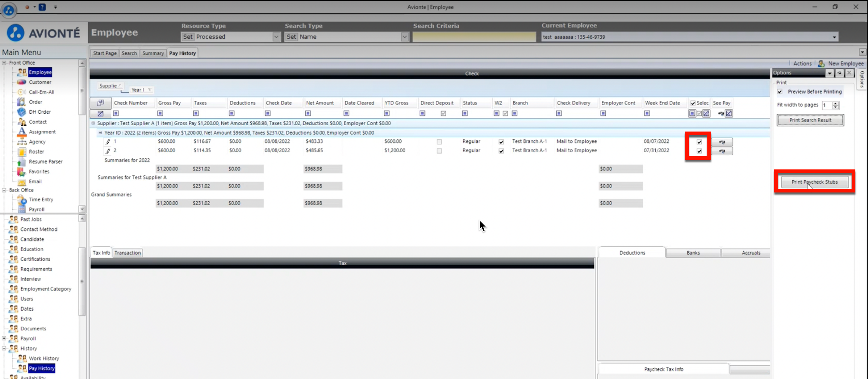This screenshot has width=868, height=379.
Task: Uncheck the Select checkbox for check 2
Action: click(x=699, y=151)
